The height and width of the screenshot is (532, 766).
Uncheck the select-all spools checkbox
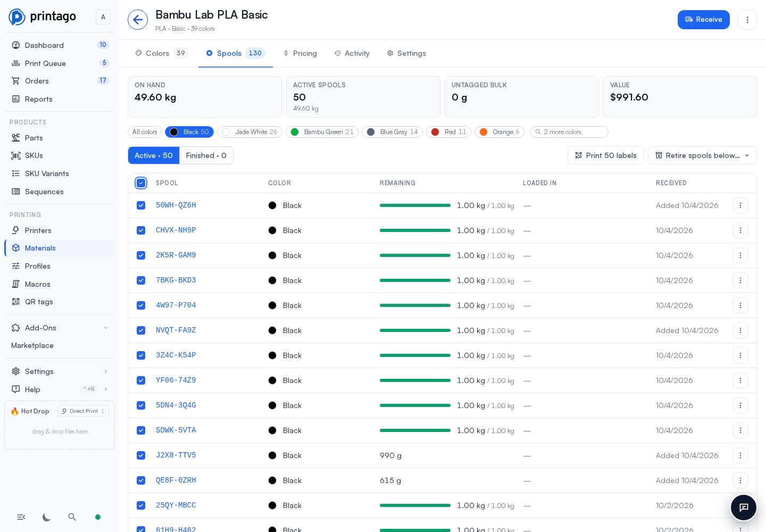[x=141, y=183]
